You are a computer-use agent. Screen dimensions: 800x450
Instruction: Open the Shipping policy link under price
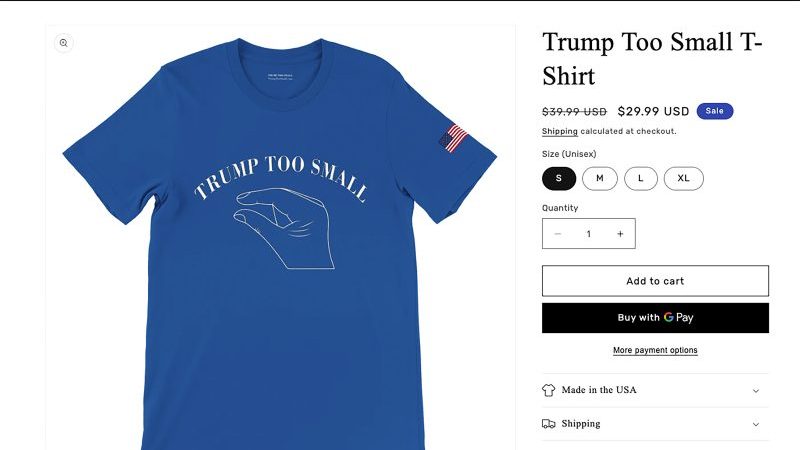[x=559, y=131]
